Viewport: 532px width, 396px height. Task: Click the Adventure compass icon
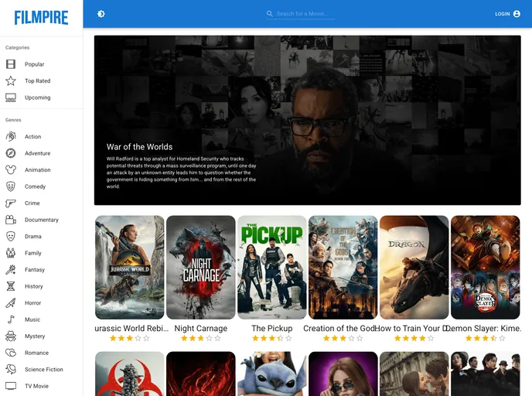(11, 153)
